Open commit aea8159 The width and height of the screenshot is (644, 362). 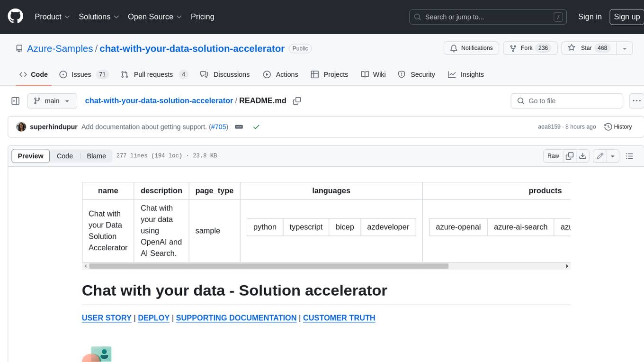(x=549, y=127)
